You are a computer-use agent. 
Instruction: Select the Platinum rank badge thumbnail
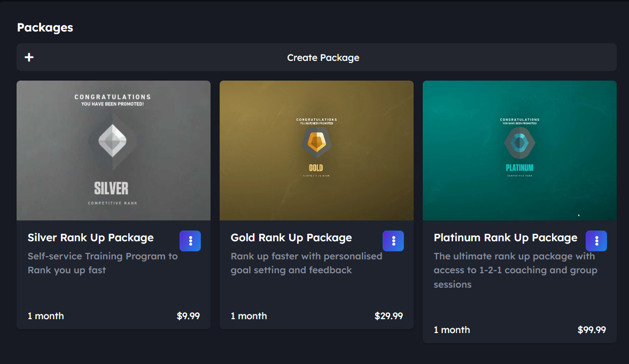coord(519,151)
